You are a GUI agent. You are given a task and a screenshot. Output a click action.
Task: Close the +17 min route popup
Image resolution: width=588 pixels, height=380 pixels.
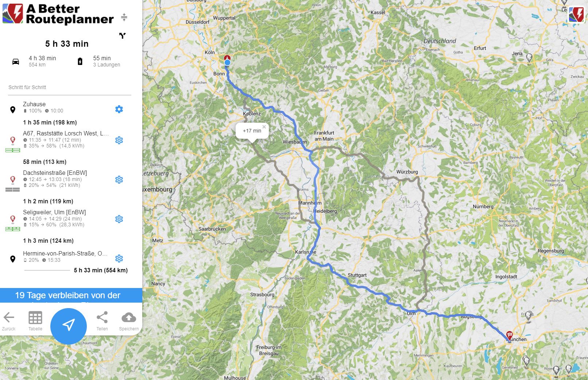264,127
